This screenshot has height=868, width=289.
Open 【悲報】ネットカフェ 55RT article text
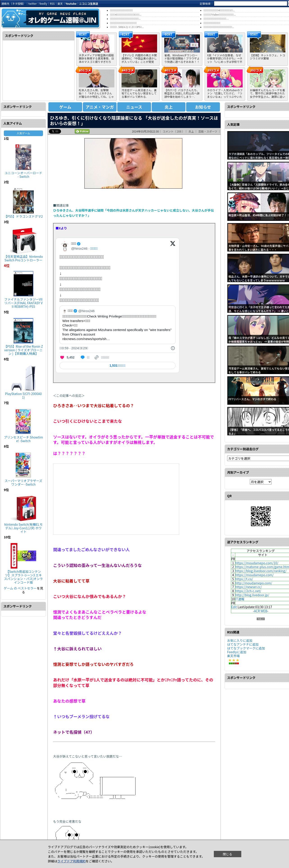tap(267, 57)
